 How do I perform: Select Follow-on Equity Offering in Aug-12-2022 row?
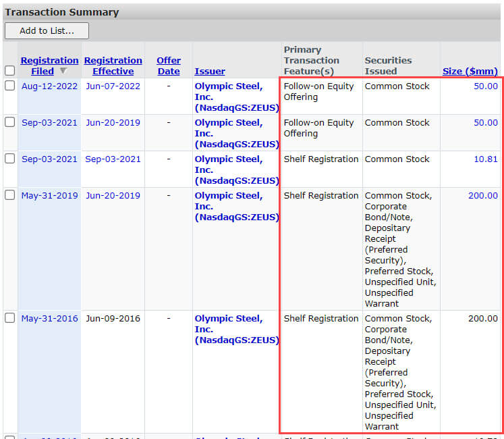318,91
